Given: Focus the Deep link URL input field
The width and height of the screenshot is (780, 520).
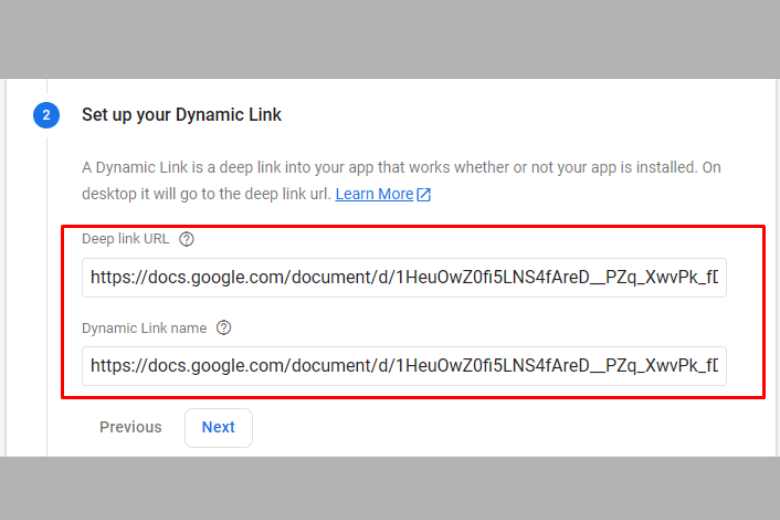Looking at the screenshot, I should [x=404, y=277].
